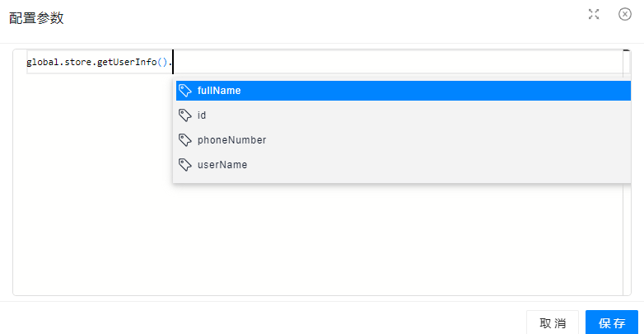Click the getUserInfo method name

(x=127, y=62)
